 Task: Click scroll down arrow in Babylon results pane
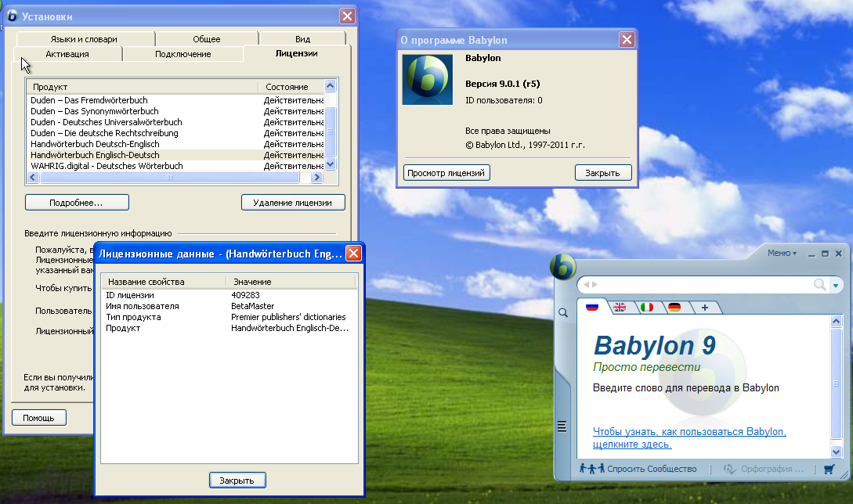pyautogui.click(x=836, y=452)
